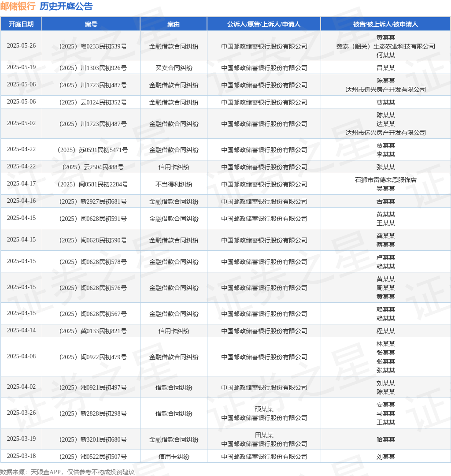Select case number (2025)粤0233民初539号

coord(92,46)
